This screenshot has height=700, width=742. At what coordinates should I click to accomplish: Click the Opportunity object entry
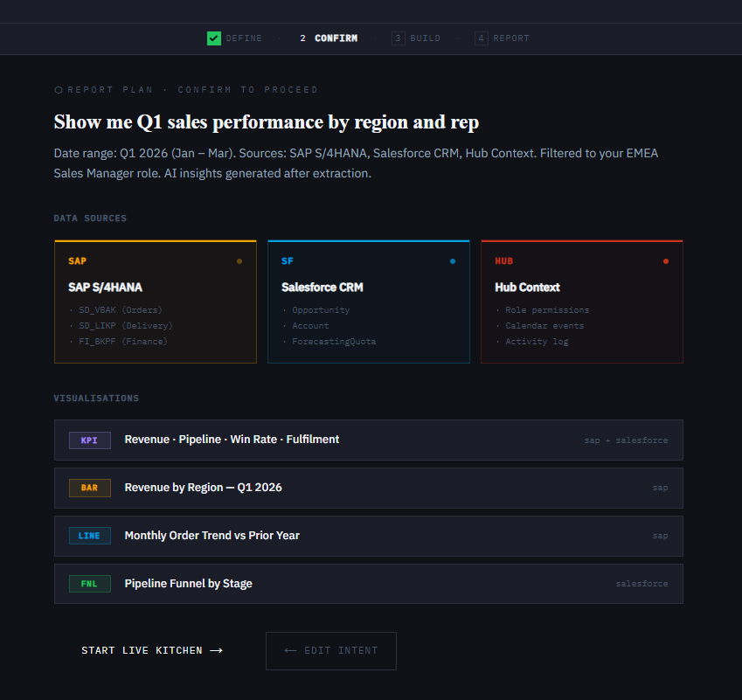[321, 310]
